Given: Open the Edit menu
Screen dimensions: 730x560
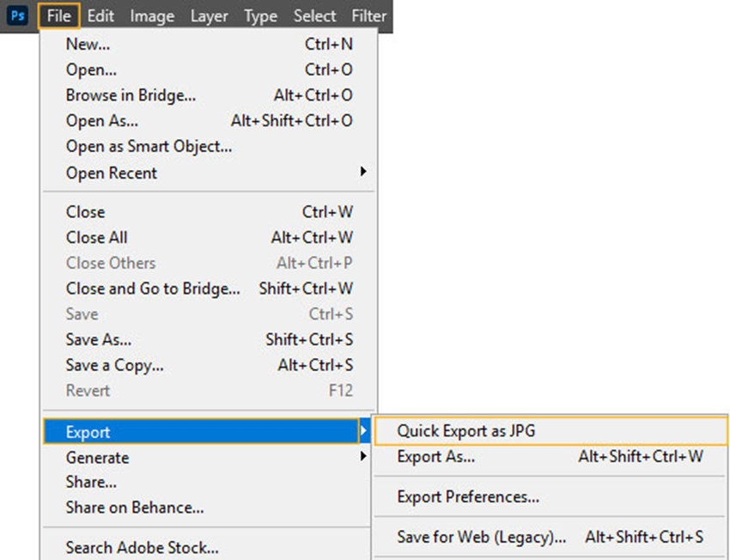Looking at the screenshot, I should (x=100, y=16).
